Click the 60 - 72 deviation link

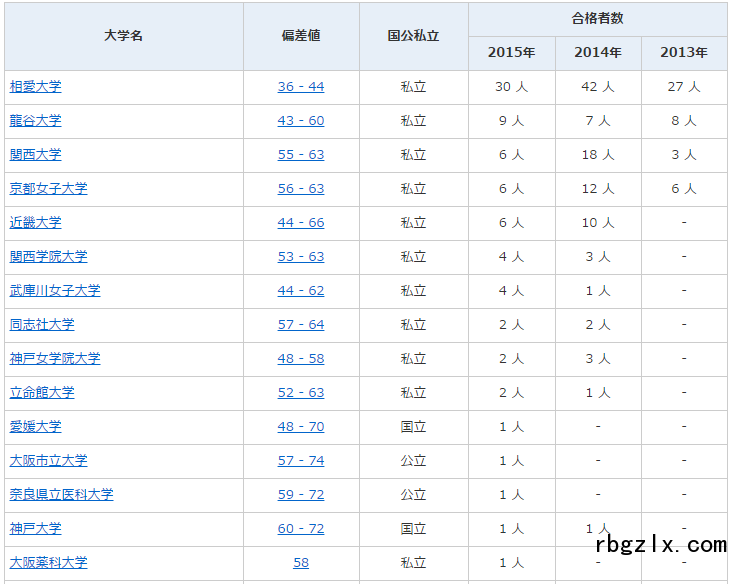pyautogui.click(x=301, y=529)
